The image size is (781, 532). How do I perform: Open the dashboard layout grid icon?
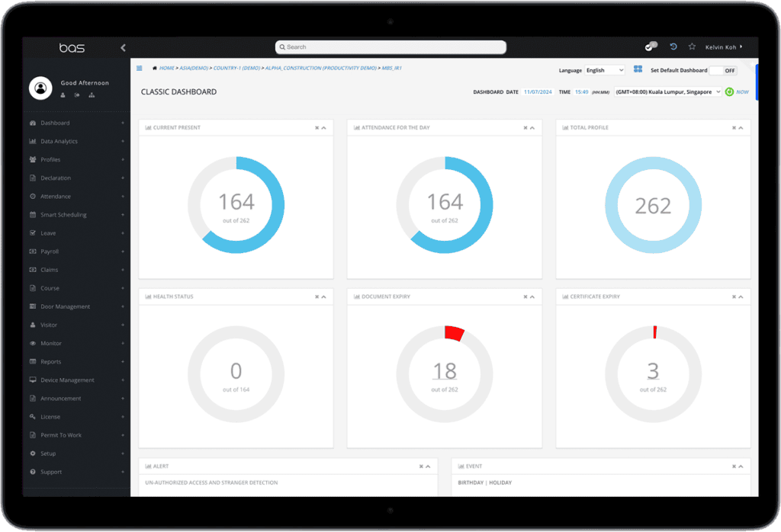click(638, 69)
